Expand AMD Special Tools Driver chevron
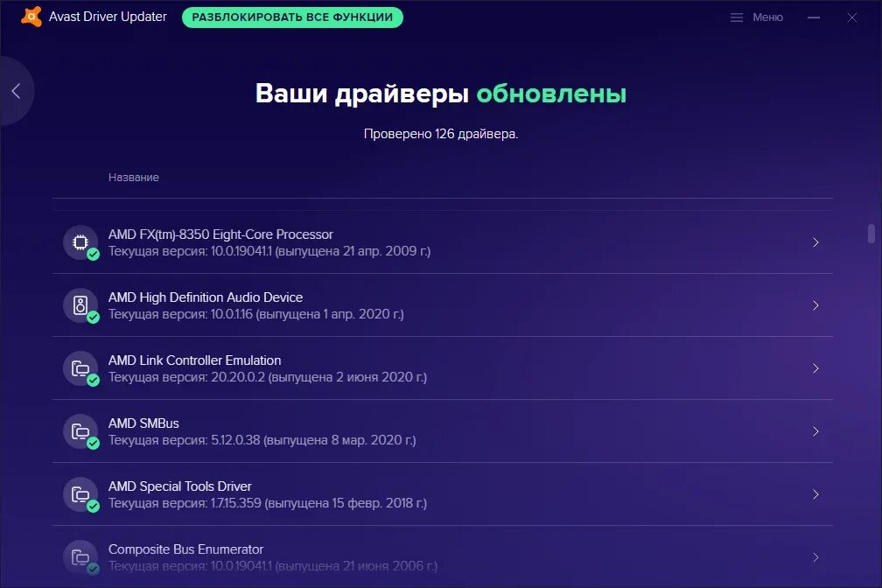Screen dimensions: 882x588 [815, 494]
